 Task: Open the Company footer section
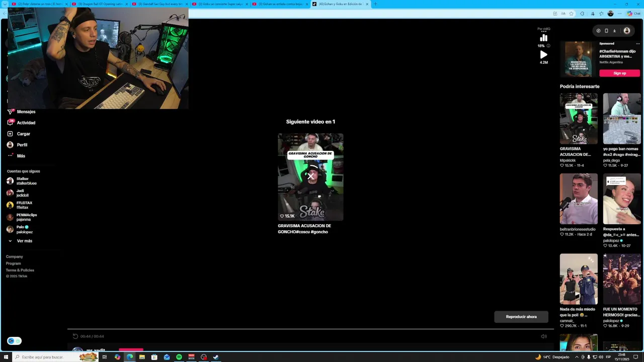(x=15, y=256)
